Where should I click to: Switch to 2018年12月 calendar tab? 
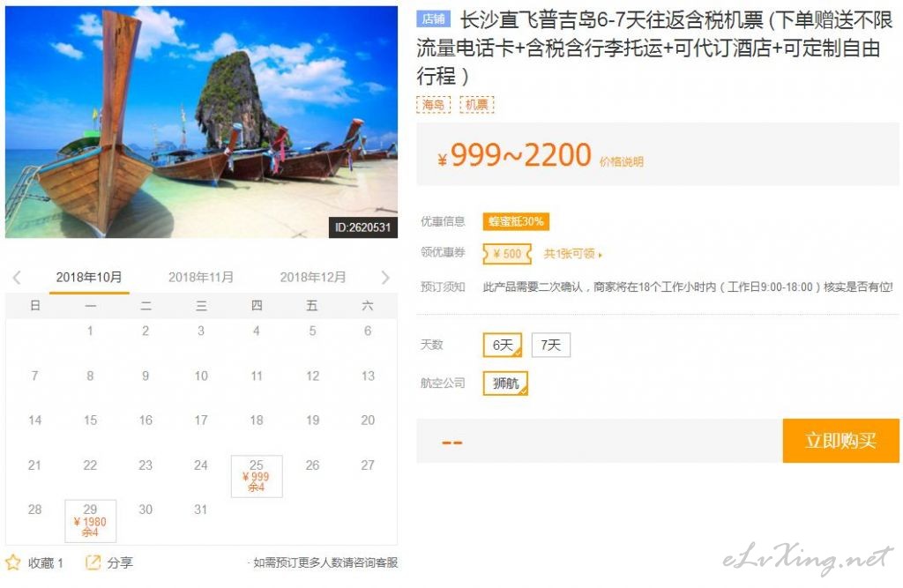313,277
